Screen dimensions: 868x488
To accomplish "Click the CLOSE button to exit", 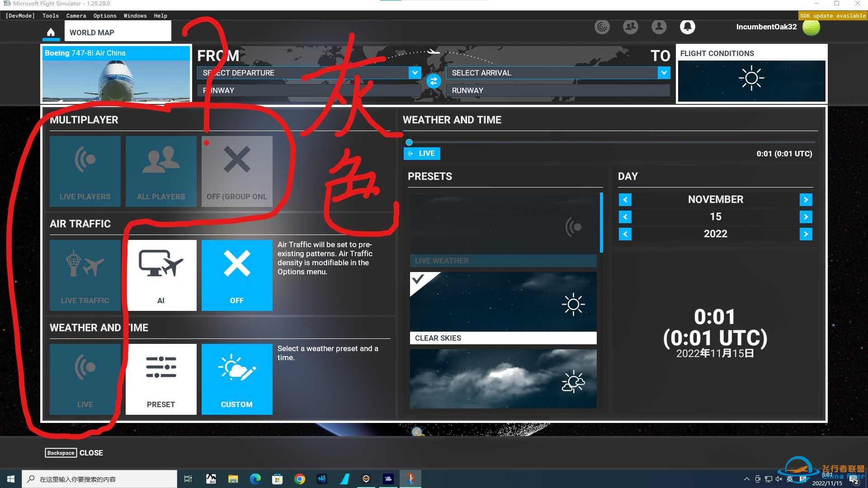I will pyautogui.click(x=92, y=452).
